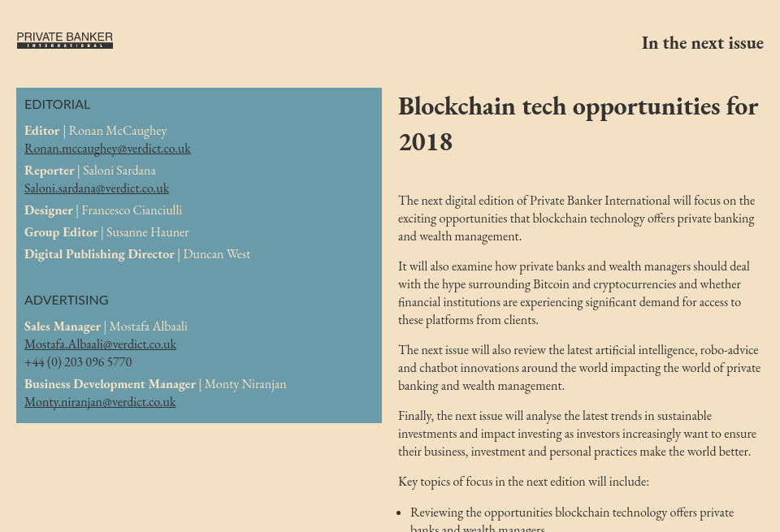This screenshot has width=780, height=532.
Task: Click the Mostafa.Albaali@verdict.co.uk email address
Action: point(100,344)
